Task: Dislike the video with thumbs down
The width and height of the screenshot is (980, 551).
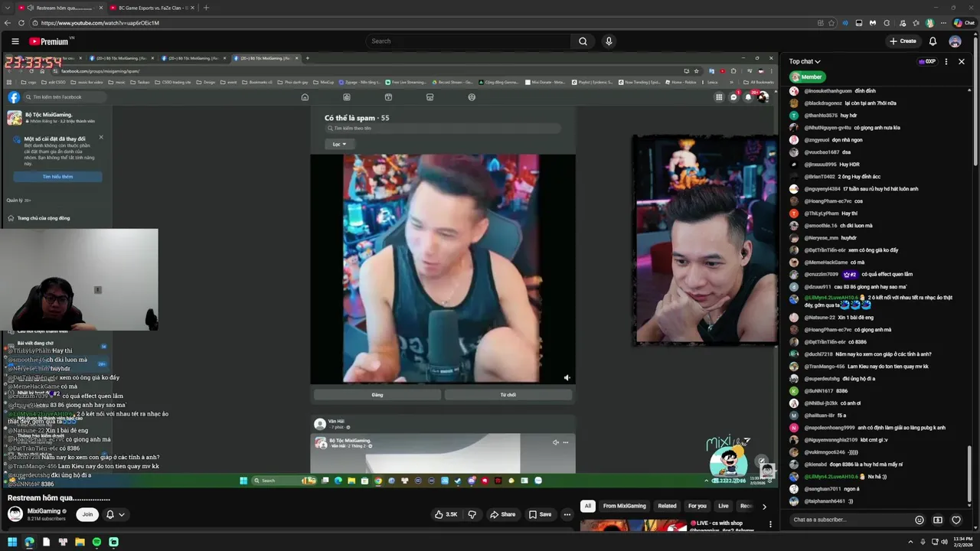Action: [x=472, y=514]
